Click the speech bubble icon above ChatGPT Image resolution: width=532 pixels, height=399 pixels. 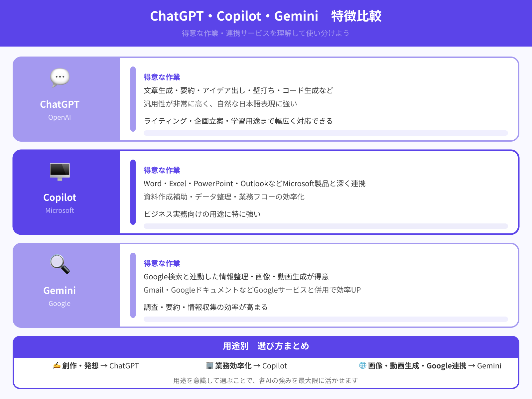point(60,78)
